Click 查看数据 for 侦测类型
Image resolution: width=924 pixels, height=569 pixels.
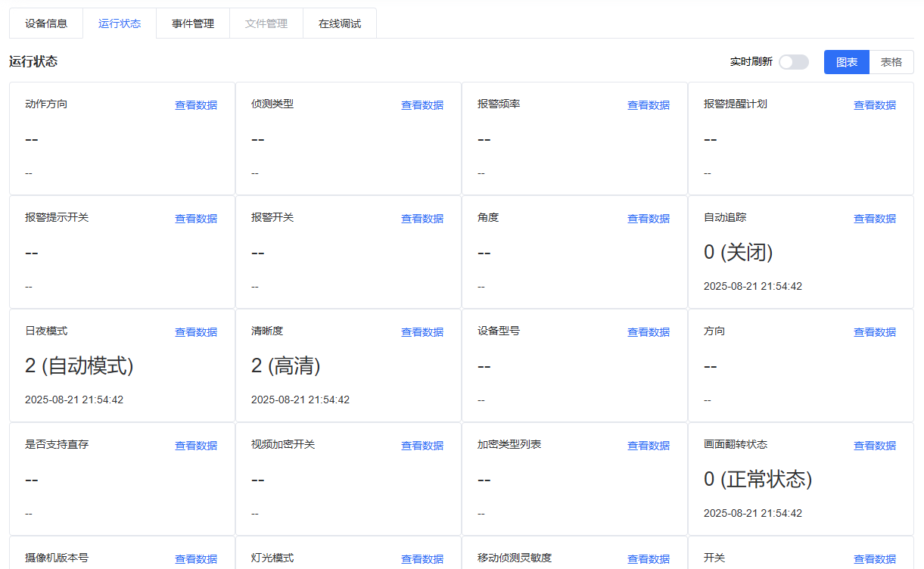tap(422, 105)
